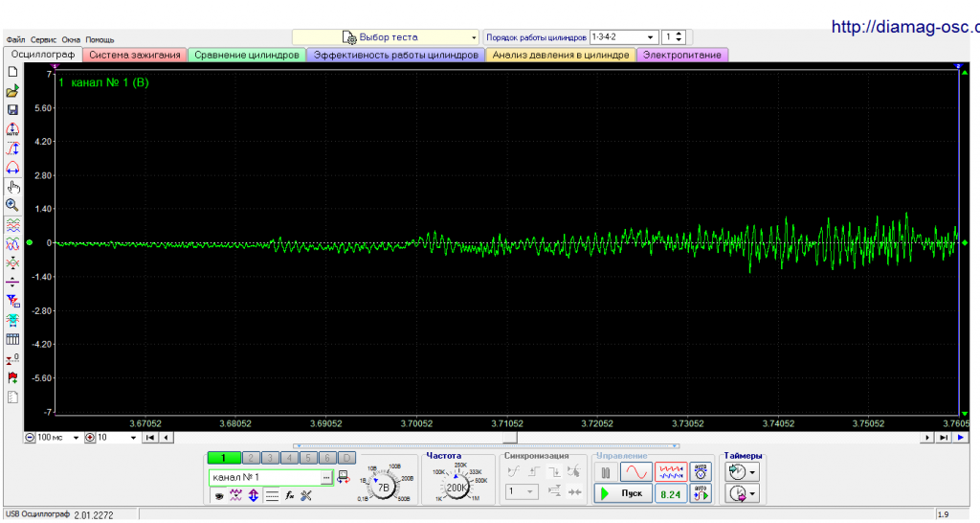Click the zero marker reset icon
The image size is (980, 523).
pos(12,358)
